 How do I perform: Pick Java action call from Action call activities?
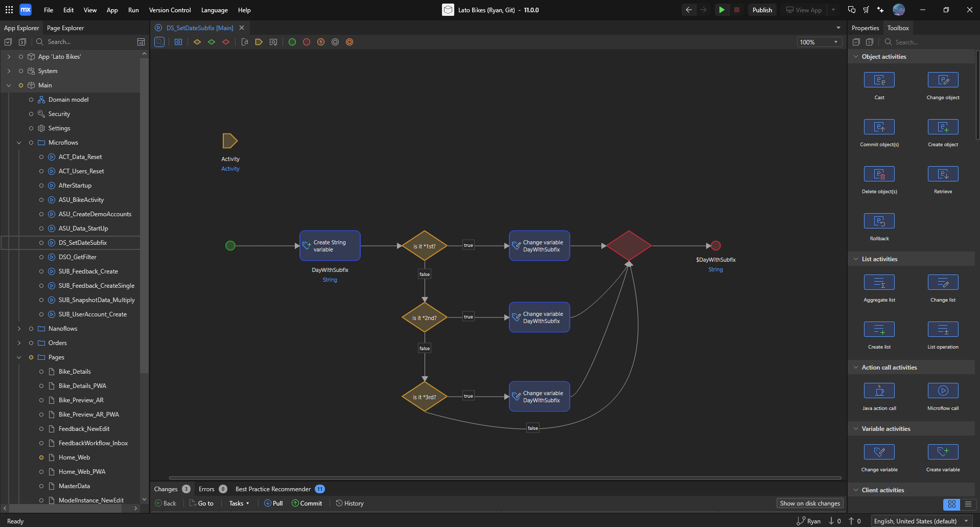(879, 391)
